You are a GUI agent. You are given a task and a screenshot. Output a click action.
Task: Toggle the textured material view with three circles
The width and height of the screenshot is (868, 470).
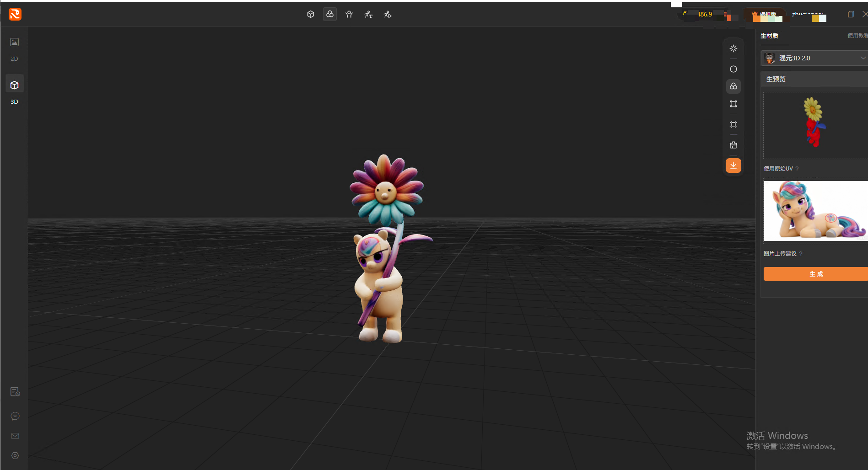pos(733,86)
